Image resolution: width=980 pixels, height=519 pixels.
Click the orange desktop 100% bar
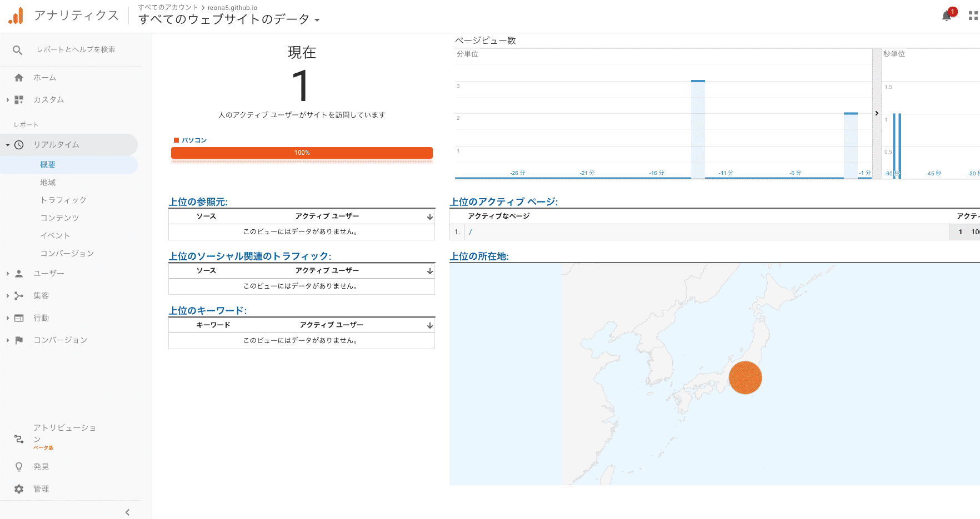(x=302, y=153)
